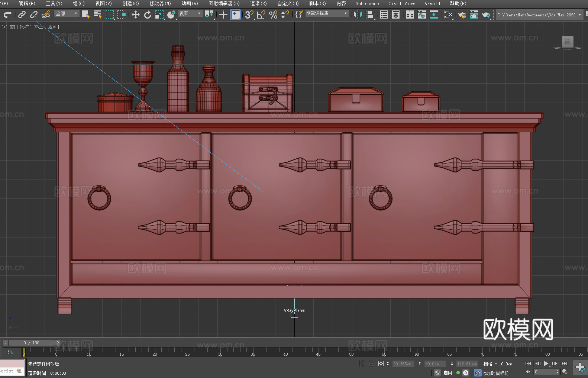Open the 创建选择集 named selection dropdown
The height and width of the screenshot is (378, 588).
[327, 13]
